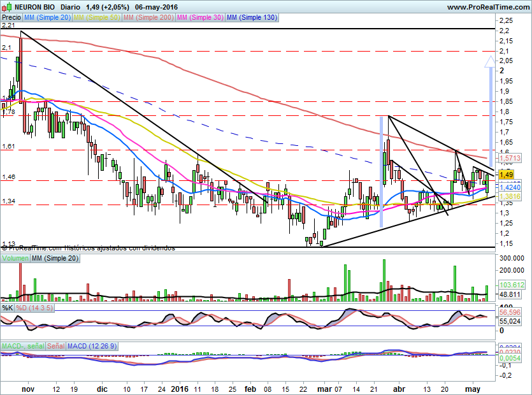
Task: Click the 103.612 volume value tag
Action: click(x=510, y=285)
